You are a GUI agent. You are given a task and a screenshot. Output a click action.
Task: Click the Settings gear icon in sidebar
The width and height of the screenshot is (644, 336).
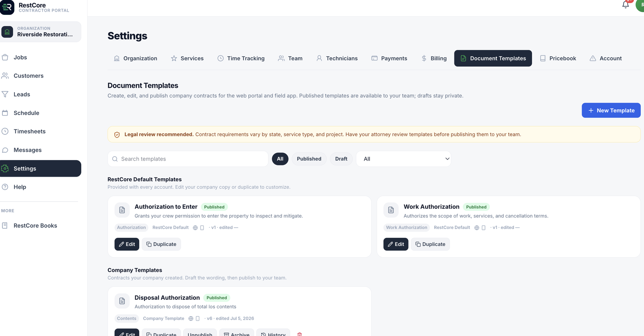[5, 169]
